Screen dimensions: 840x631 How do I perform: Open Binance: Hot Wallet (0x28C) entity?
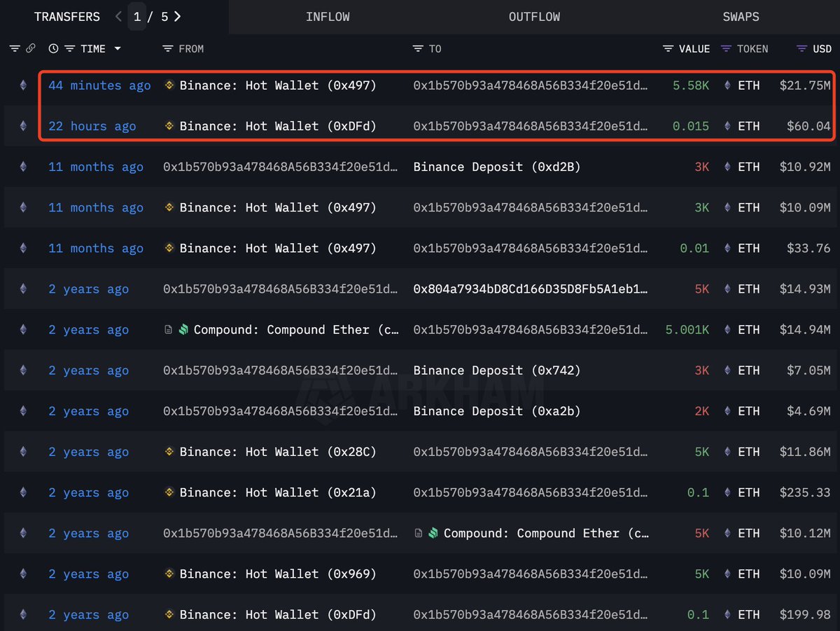[x=278, y=452]
